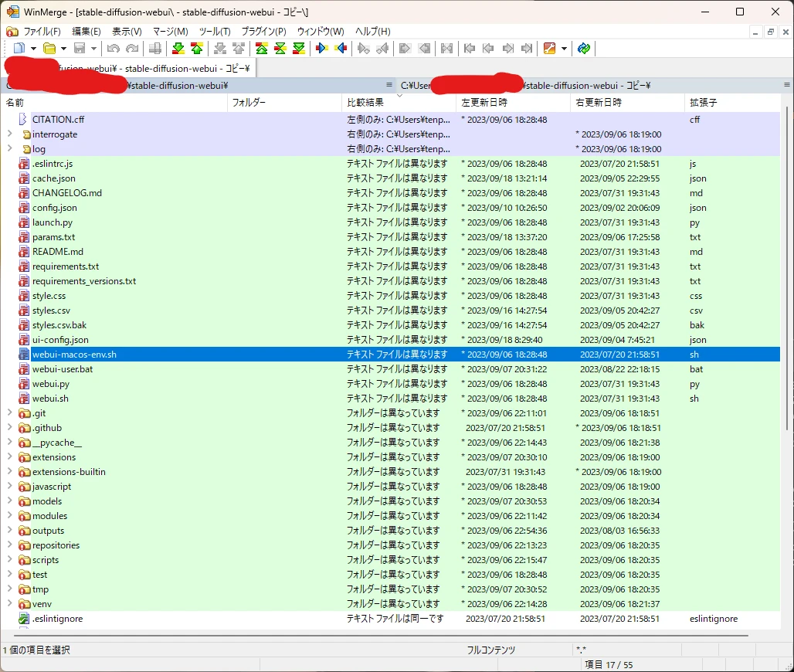The height and width of the screenshot is (672, 794).
Task: Open right pane path header menu icon
Action: (787, 85)
